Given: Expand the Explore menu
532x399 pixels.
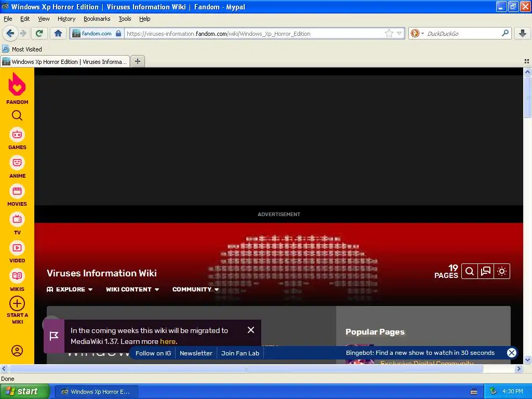Looking at the screenshot, I should (x=70, y=289).
